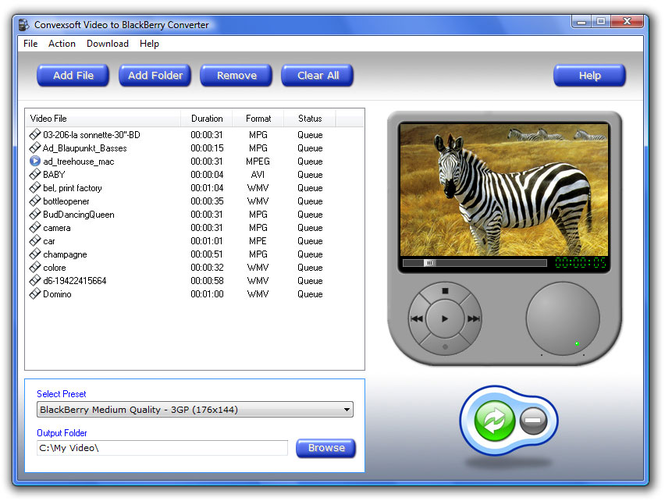The image size is (665, 501).
Task: Select the ad_treehouse_mac playing file icon
Action: click(35, 161)
